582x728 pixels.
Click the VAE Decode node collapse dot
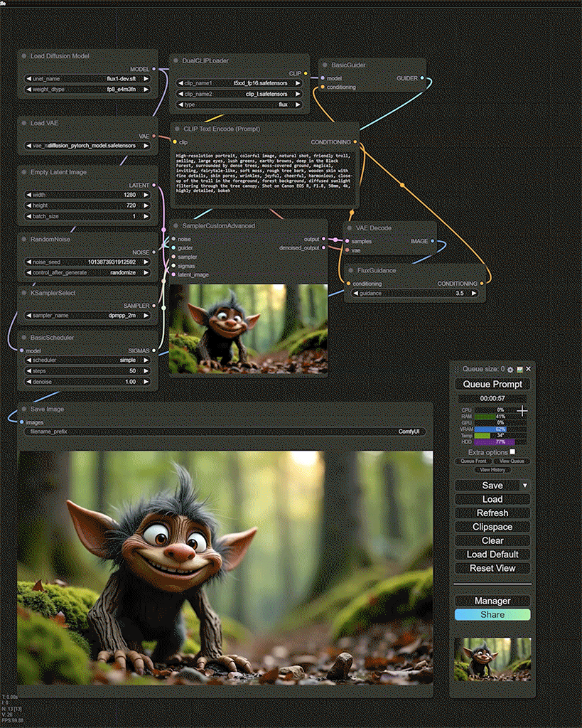349,228
